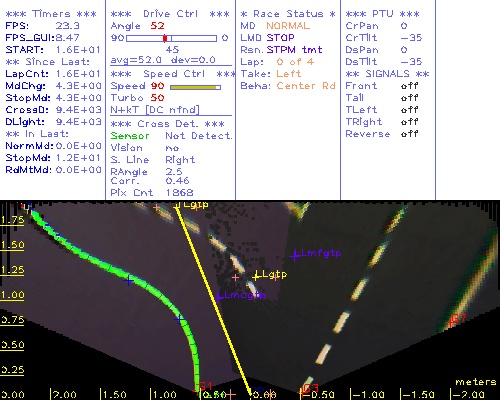Click the upper blue cross on green line
Screen dimensions: 500x400
128,281
